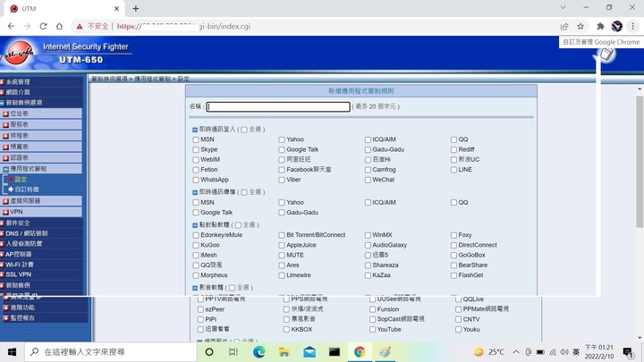Enable the WeChat checkbox

point(368,180)
